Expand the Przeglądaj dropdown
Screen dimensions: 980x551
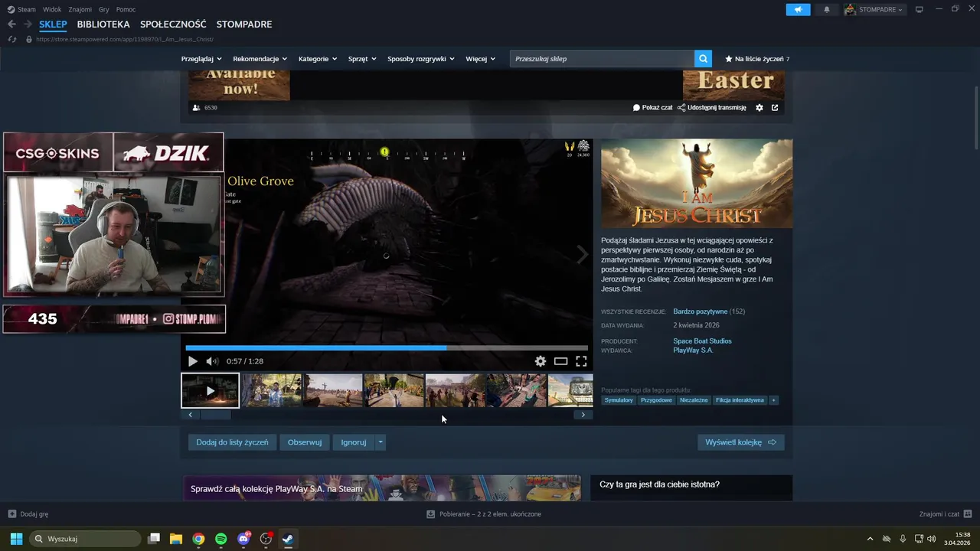[x=201, y=59]
